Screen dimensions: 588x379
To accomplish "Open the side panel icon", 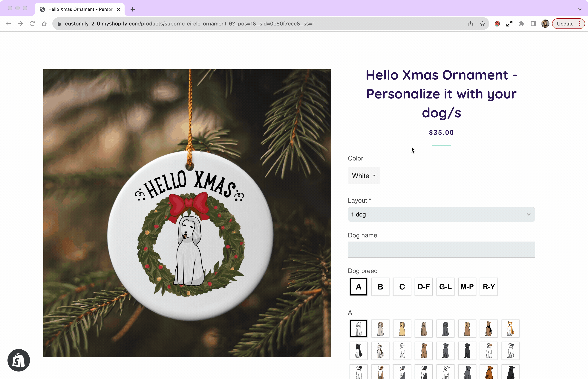I will (533, 24).
